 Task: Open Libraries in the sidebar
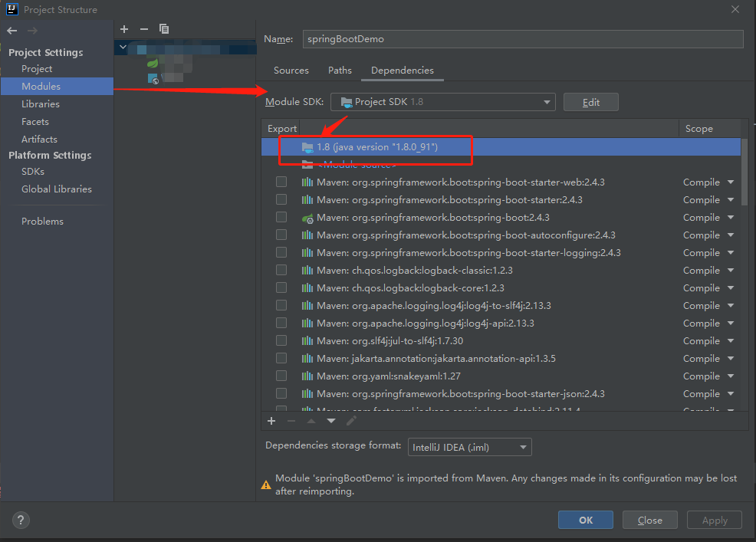[x=41, y=104]
